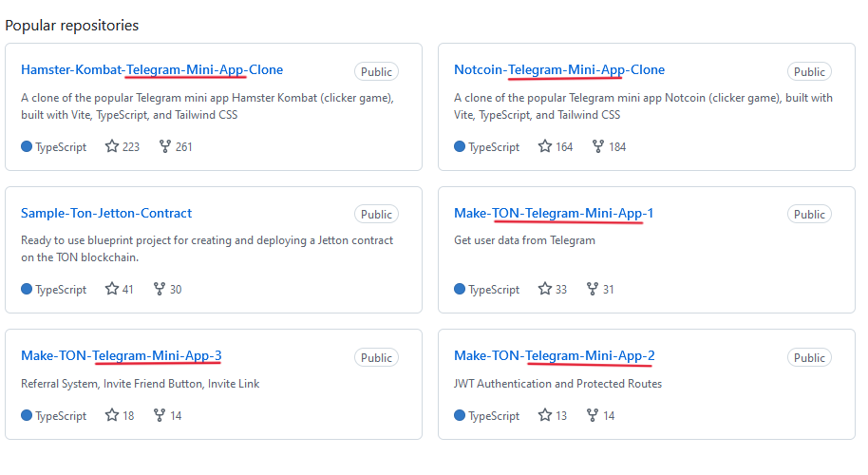Viewport: 868px width, 475px height.
Task: Click fork icon on Hamster-Kombat repository
Action: 165,146
